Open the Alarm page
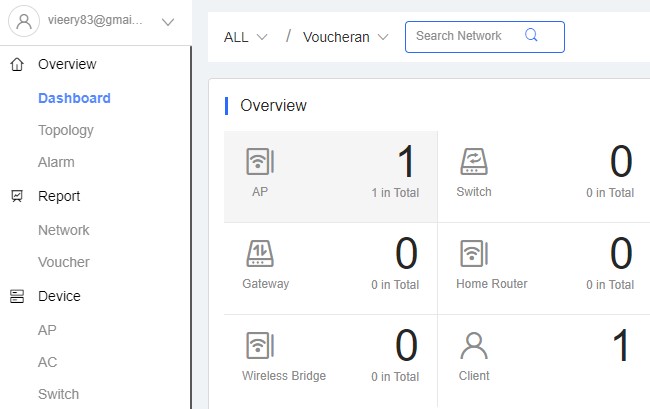This screenshot has height=409, width=650. (x=56, y=162)
